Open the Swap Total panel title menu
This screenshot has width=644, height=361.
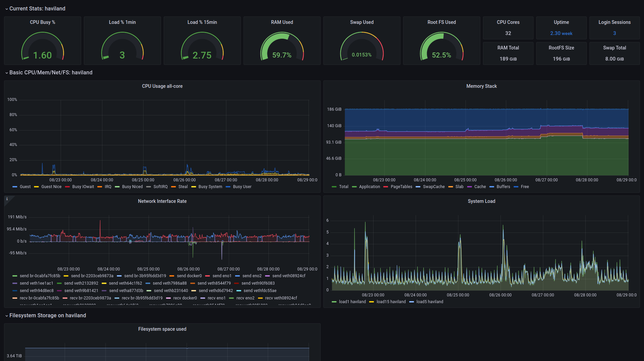pos(614,48)
